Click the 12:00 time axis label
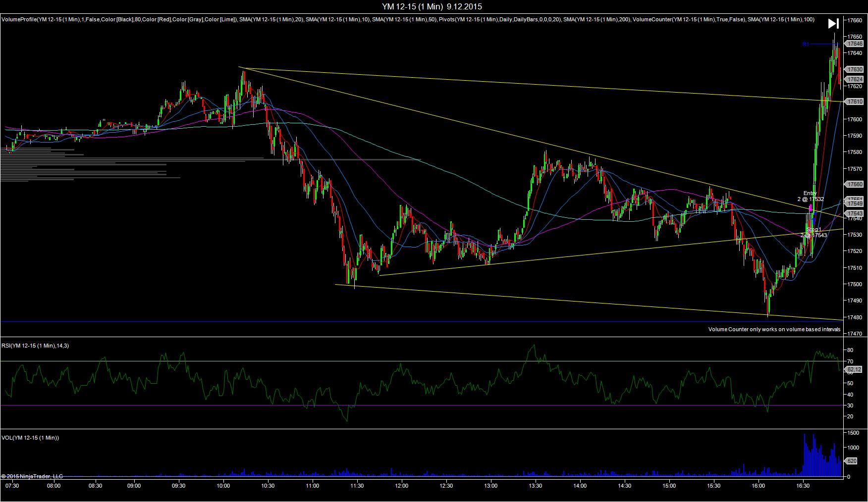Image resolution: width=868 pixels, height=502 pixels. pyautogui.click(x=402, y=486)
